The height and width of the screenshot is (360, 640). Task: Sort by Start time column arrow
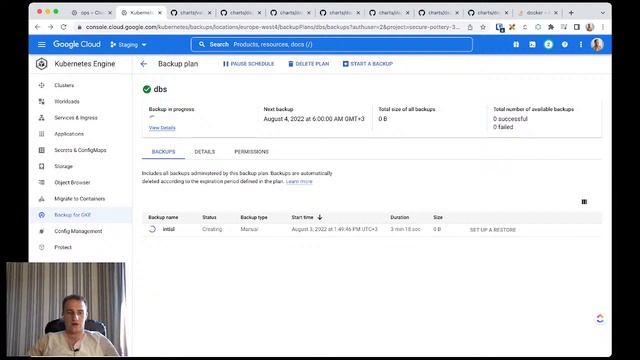pos(320,217)
